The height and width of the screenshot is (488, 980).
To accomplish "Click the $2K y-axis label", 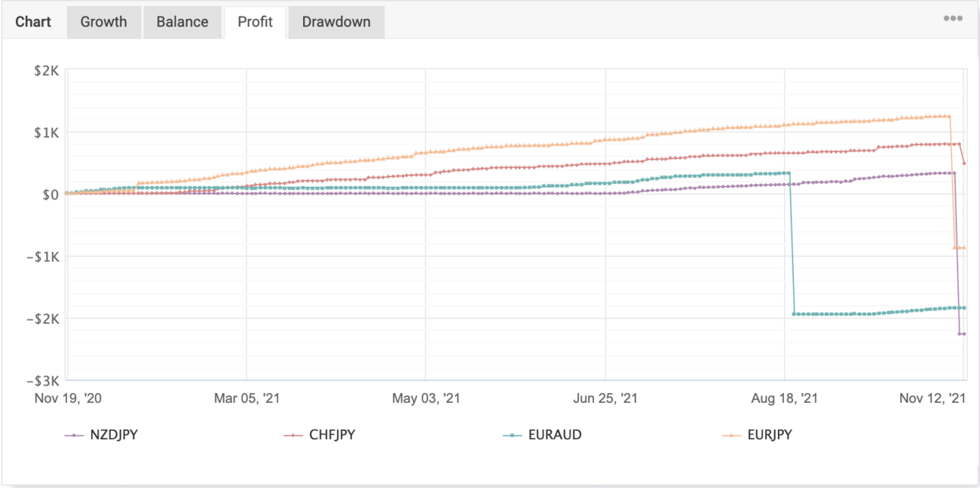I will (x=46, y=71).
